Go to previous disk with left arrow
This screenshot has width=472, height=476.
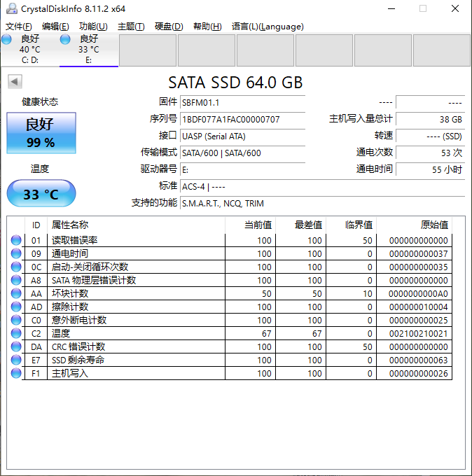click(15, 81)
